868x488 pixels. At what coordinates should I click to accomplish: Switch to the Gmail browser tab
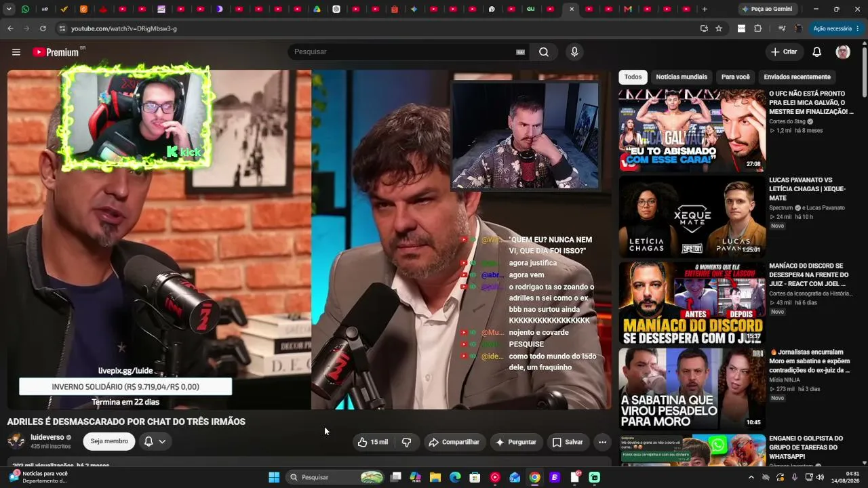(x=628, y=9)
